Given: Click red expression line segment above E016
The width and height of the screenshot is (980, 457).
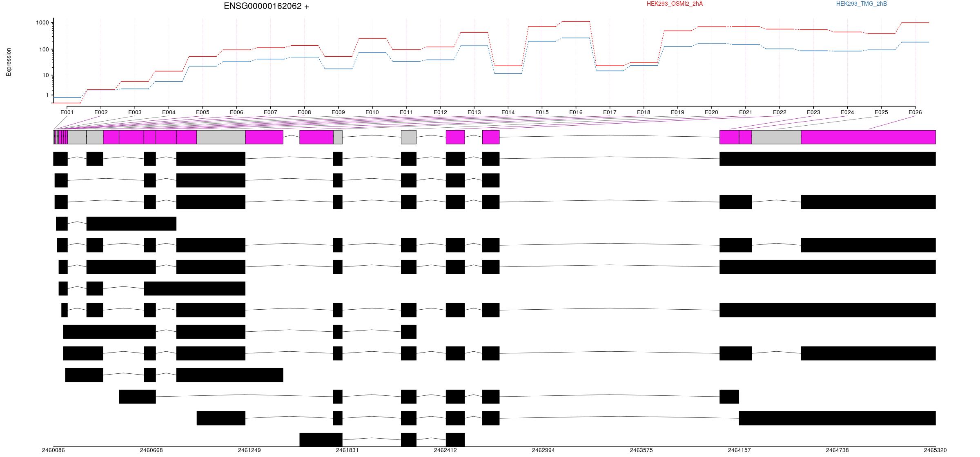Looking at the screenshot, I should (x=576, y=21).
